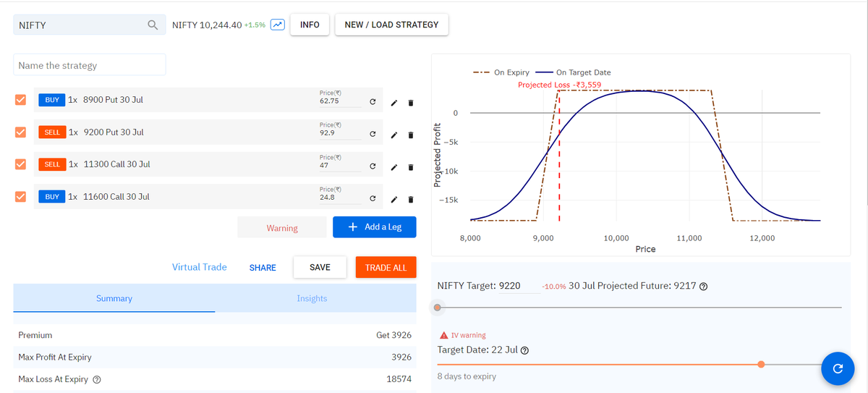Refresh price of 9200 Put leg
This screenshot has width=868, height=393.
pos(372,135)
